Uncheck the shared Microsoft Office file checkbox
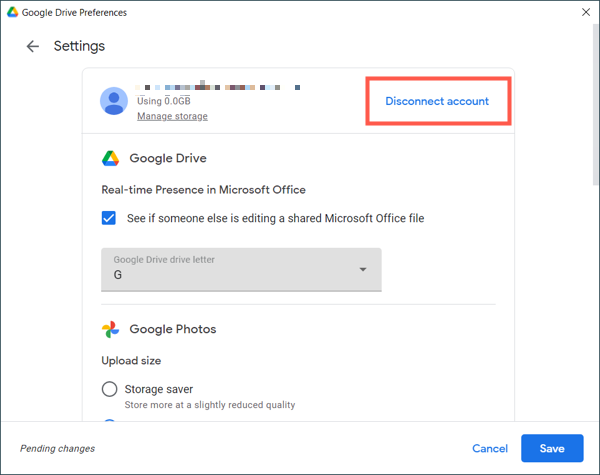Image resolution: width=600 pixels, height=475 pixels. tap(110, 218)
